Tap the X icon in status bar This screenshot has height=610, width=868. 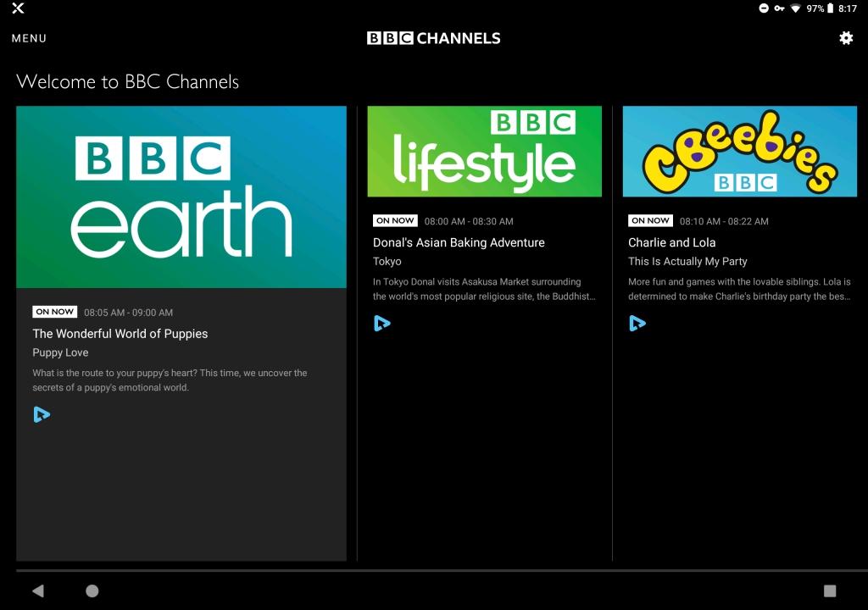click(x=18, y=8)
